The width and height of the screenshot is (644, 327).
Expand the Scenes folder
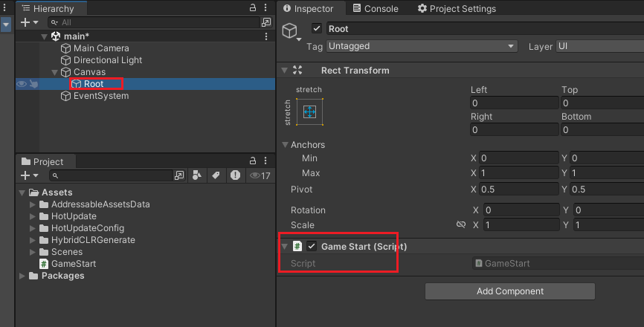pos(33,252)
